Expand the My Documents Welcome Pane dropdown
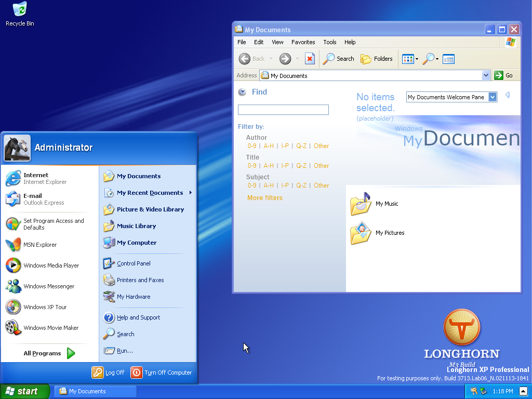Image resolution: width=532 pixels, height=399 pixels. (x=493, y=97)
